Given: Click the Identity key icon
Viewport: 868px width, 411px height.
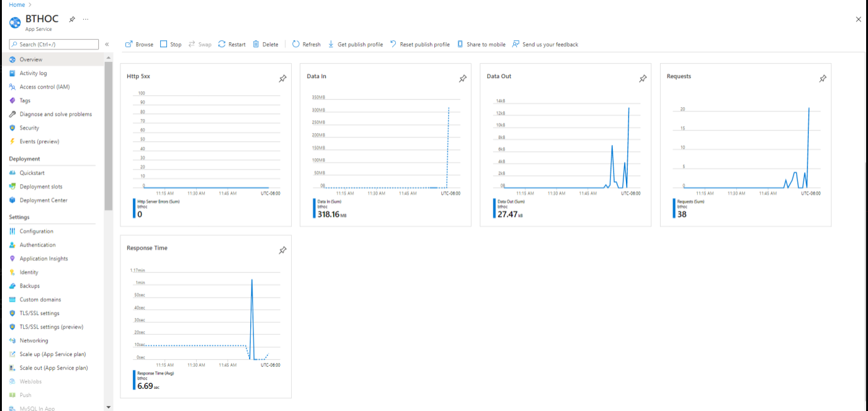Looking at the screenshot, I should pos(13,272).
